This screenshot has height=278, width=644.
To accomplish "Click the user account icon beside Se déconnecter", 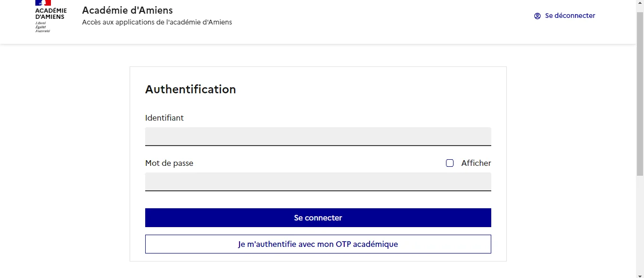I will (537, 16).
